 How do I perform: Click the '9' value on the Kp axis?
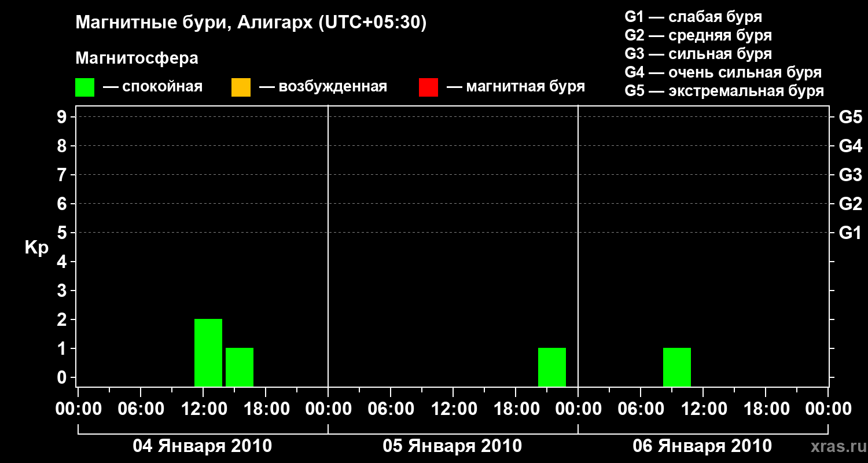(63, 117)
